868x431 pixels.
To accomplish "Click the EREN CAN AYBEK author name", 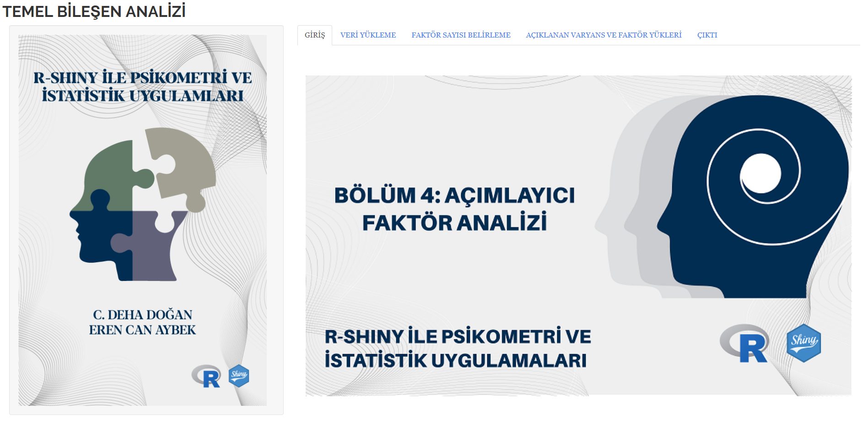I will click(143, 330).
